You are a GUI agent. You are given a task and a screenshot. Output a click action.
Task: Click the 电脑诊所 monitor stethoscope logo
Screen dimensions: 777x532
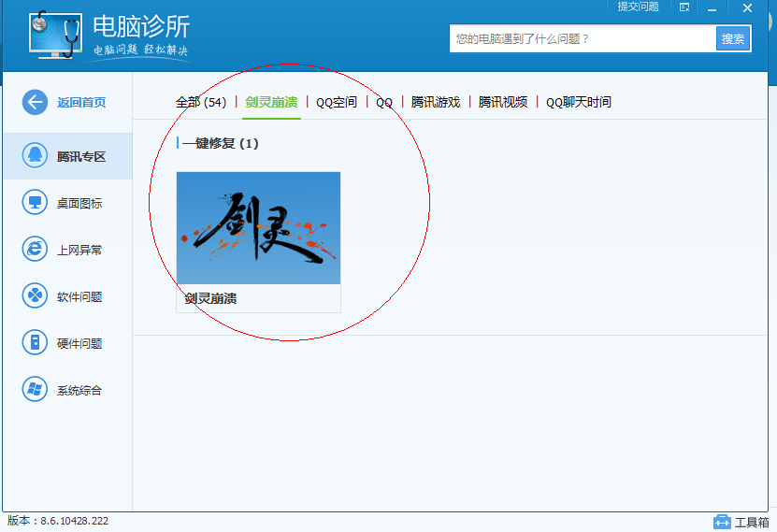click(x=54, y=35)
